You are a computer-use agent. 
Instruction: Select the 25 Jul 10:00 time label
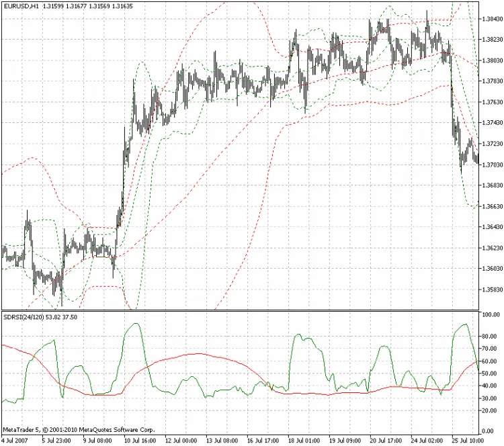(x=468, y=441)
